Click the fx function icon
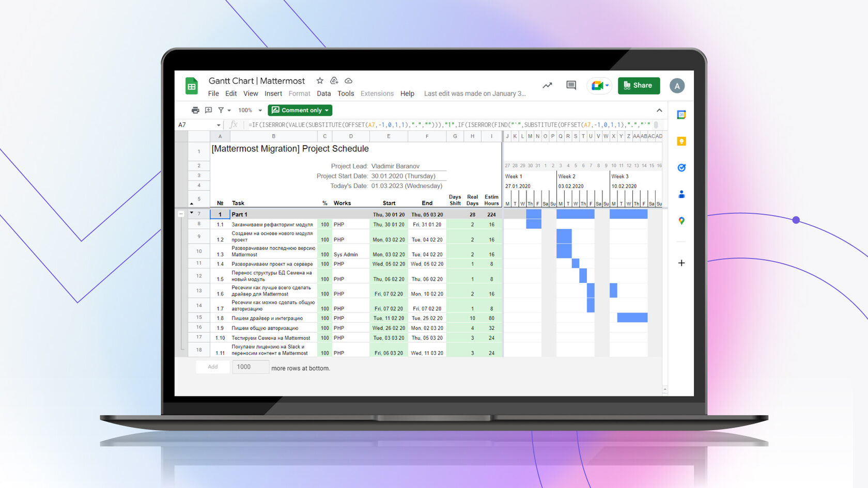 click(234, 124)
